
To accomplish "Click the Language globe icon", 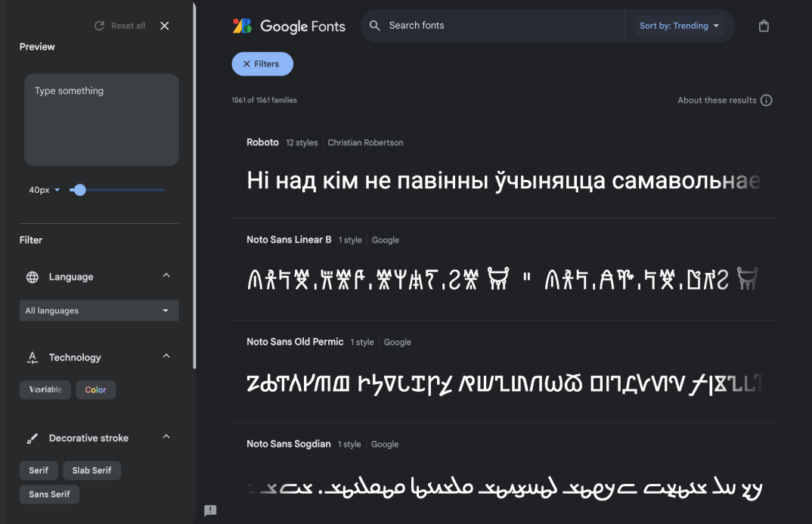I will click(x=32, y=277).
